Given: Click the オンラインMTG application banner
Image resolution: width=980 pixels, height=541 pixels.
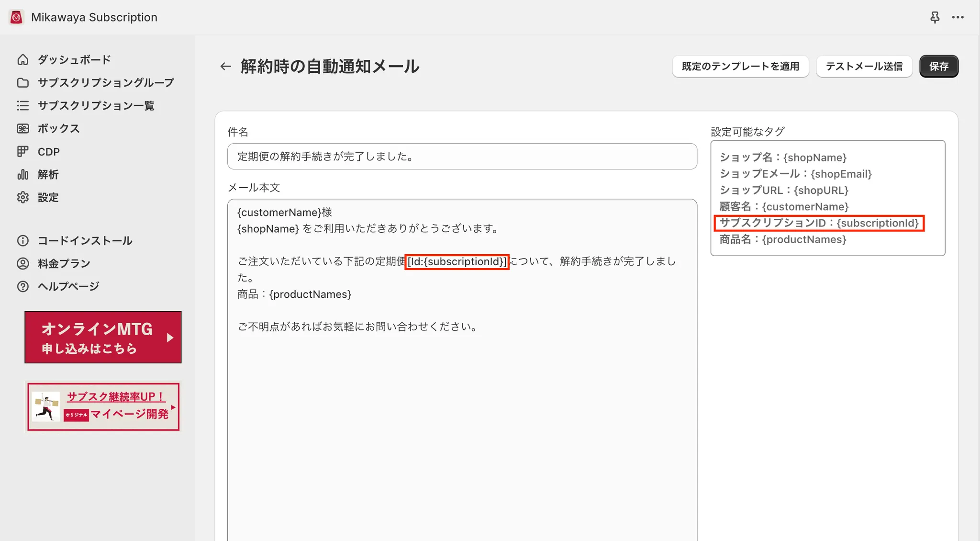Looking at the screenshot, I should pos(103,338).
